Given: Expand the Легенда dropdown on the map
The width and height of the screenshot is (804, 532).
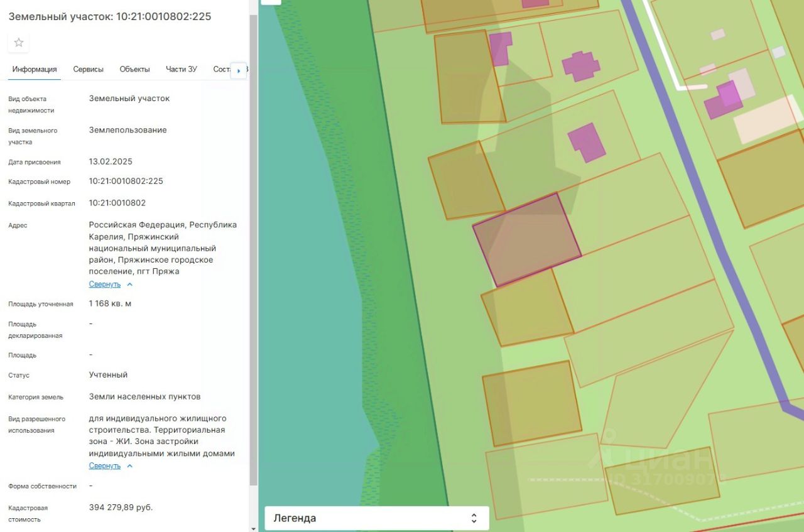Looking at the screenshot, I should coord(377,518).
